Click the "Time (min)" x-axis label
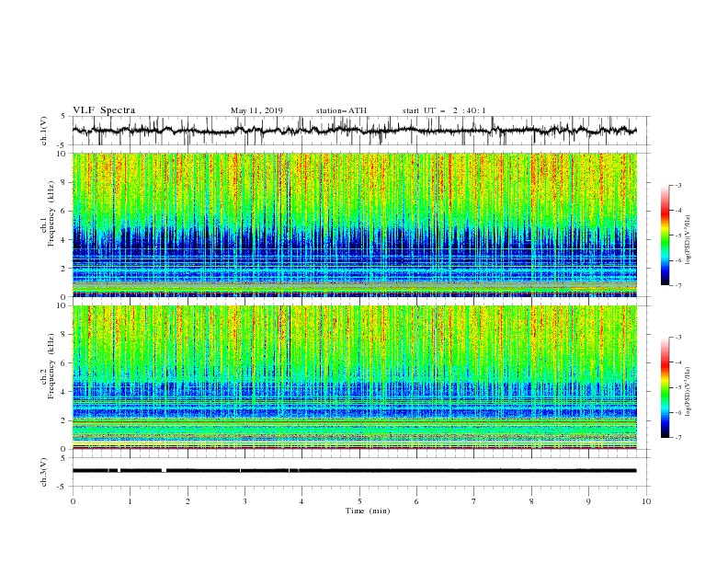The image size is (728, 563). tap(368, 511)
